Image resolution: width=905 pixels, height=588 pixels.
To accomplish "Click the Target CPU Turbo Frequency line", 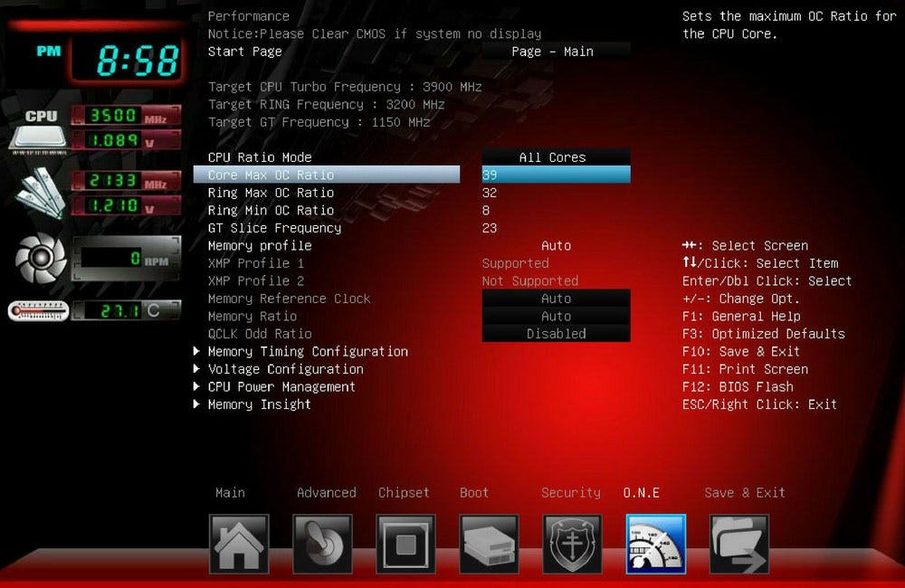I will pyautogui.click(x=345, y=87).
